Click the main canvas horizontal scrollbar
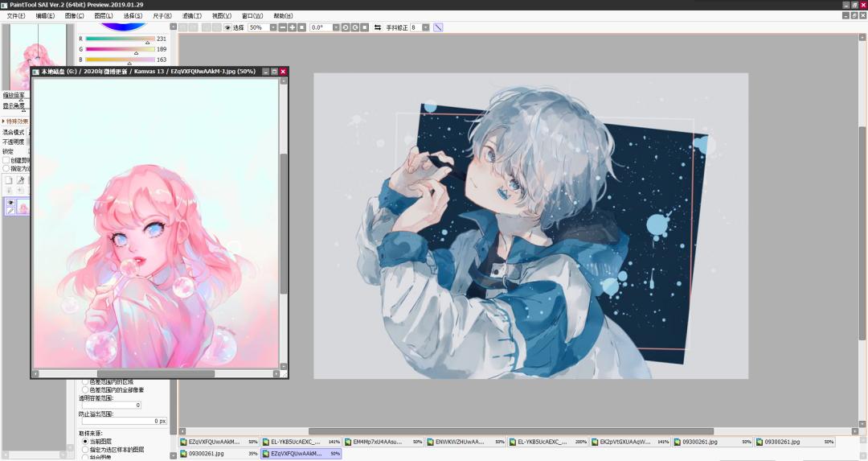Screen dimensions: 868x461 click(511, 431)
